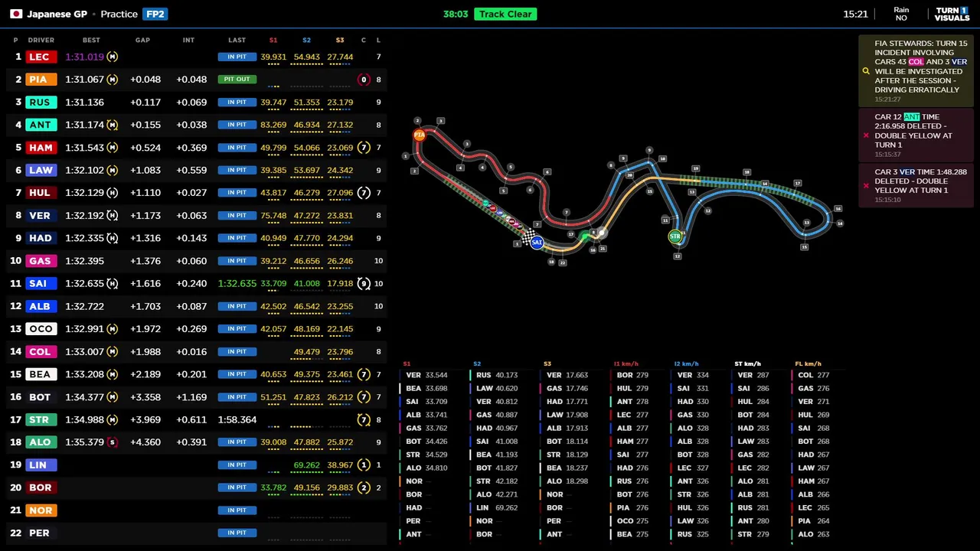Image resolution: width=980 pixels, height=551 pixels.
Task: Click tyre-age circle in BOT row
Action: tap(364, 397)
